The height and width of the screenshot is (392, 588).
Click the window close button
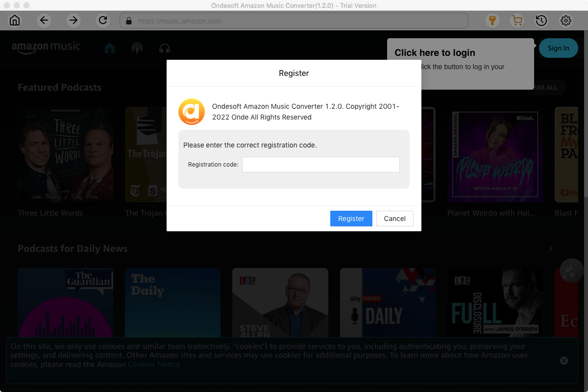7,5
